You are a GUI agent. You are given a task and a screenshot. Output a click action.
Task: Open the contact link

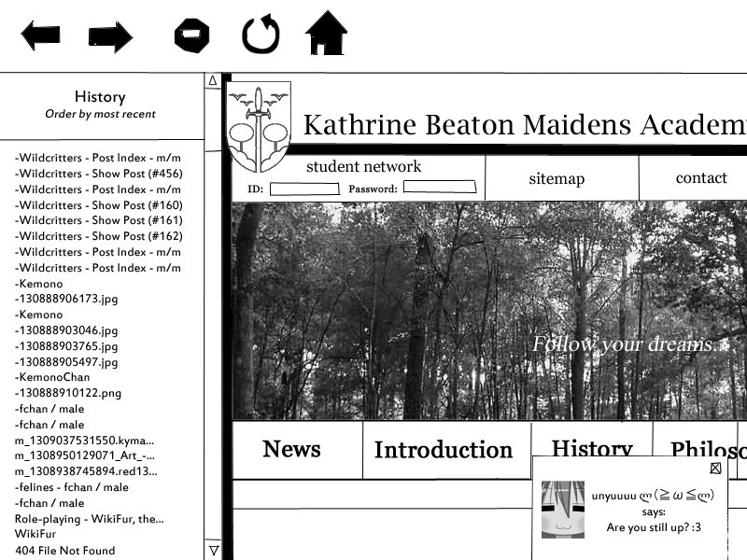[700, 178]
